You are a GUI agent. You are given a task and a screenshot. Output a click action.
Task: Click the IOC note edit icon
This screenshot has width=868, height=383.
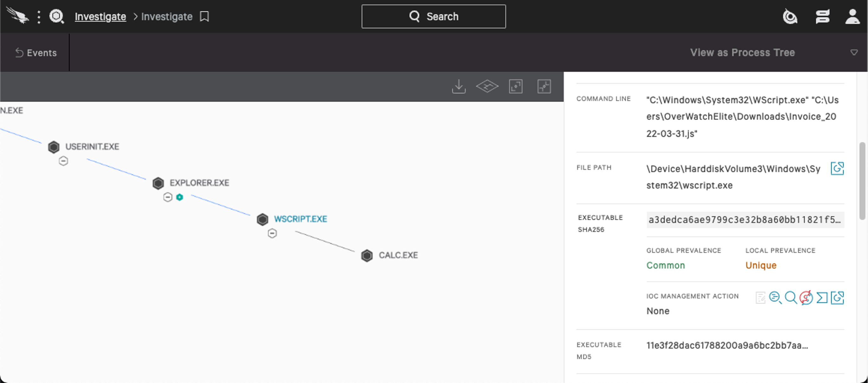[x=760, y=298]
